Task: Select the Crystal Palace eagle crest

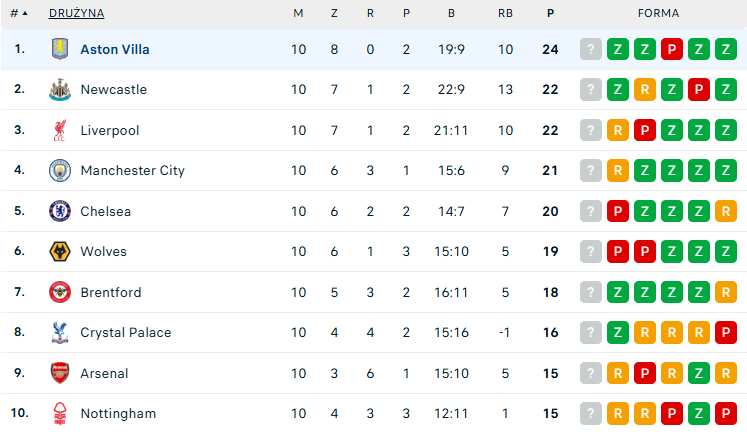Action: pos(60,332)
